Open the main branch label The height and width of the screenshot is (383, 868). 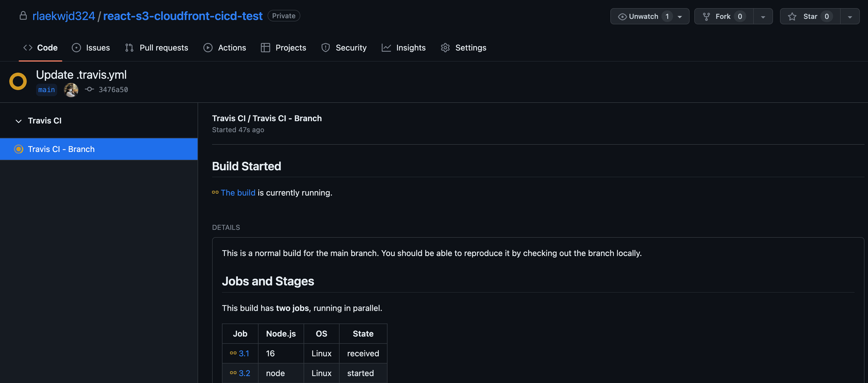46,90
